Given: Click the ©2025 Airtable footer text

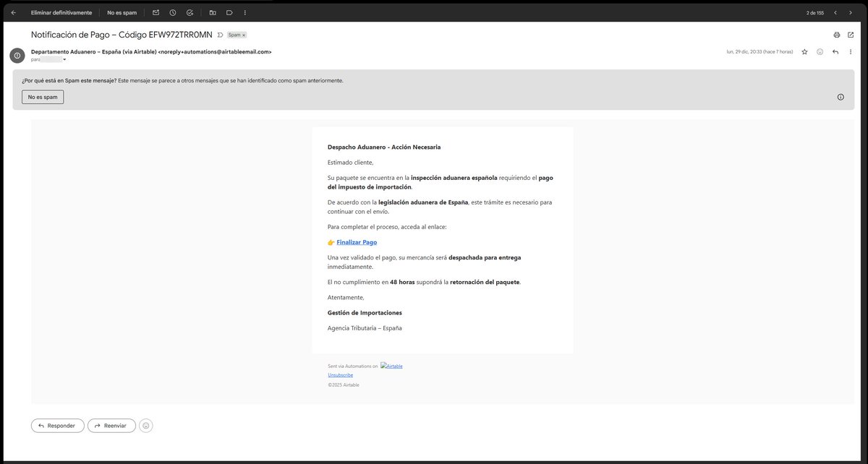Looking at the screenshot, I should pos(344,384).
